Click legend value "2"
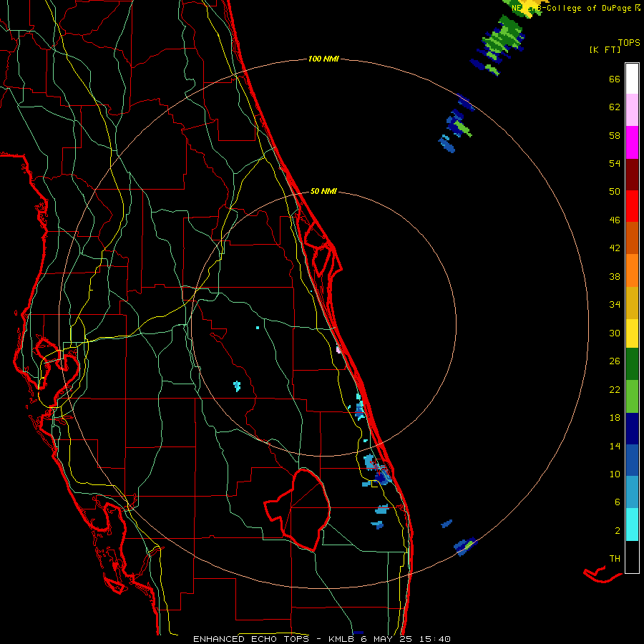This screenshot has height=644, width=644. pos(618,531)
